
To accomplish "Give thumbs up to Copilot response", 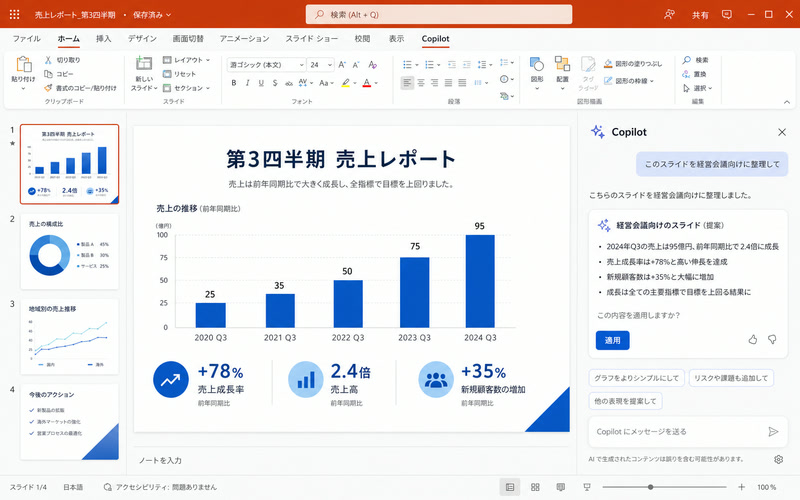I will click(x=753, y=340).
